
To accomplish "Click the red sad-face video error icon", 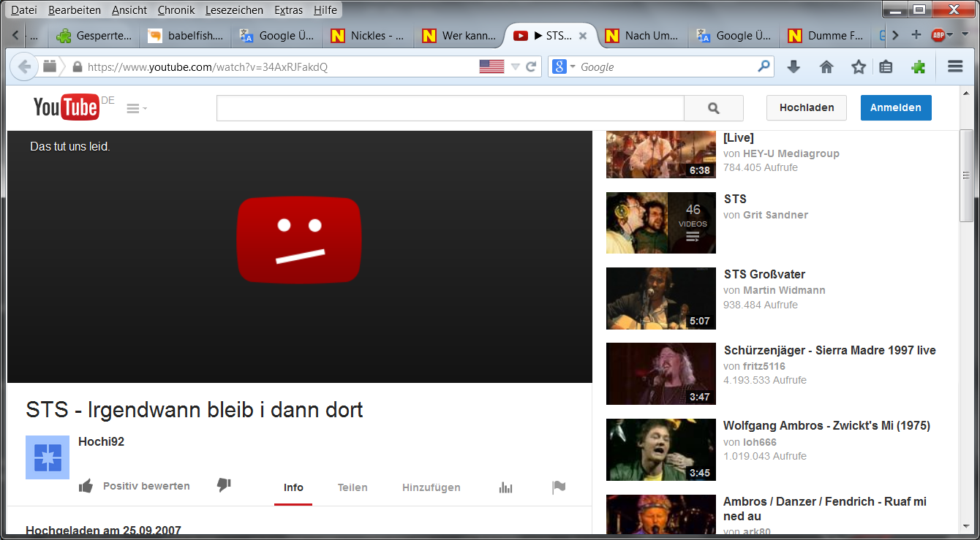I will click(298, 240).
